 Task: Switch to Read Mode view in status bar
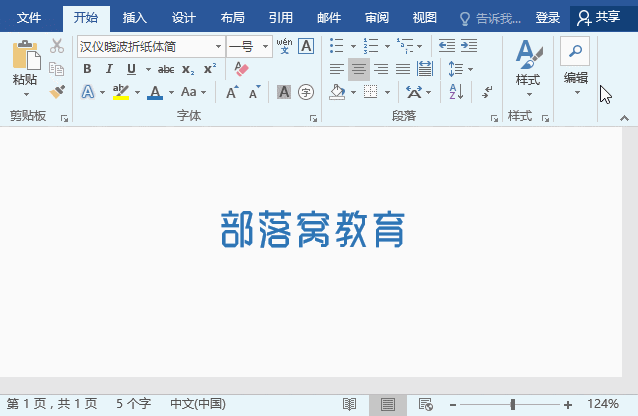(350, 404)
